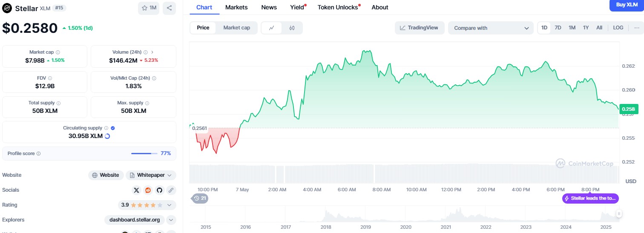Toggle LOG scale on the chart
644x233 pixels.
point(618,28)
